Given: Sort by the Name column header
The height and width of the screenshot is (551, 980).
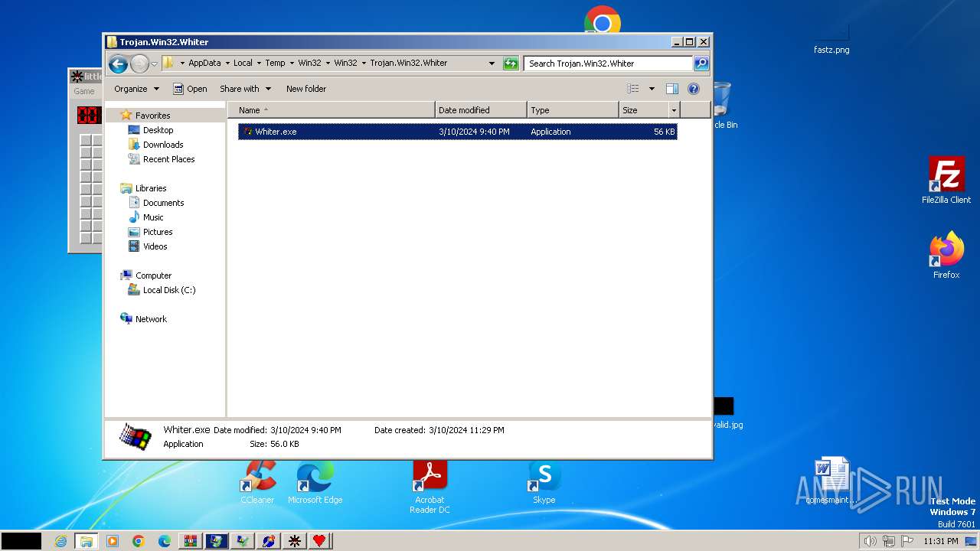Looking at the screenshot, I should click(332, 110).
